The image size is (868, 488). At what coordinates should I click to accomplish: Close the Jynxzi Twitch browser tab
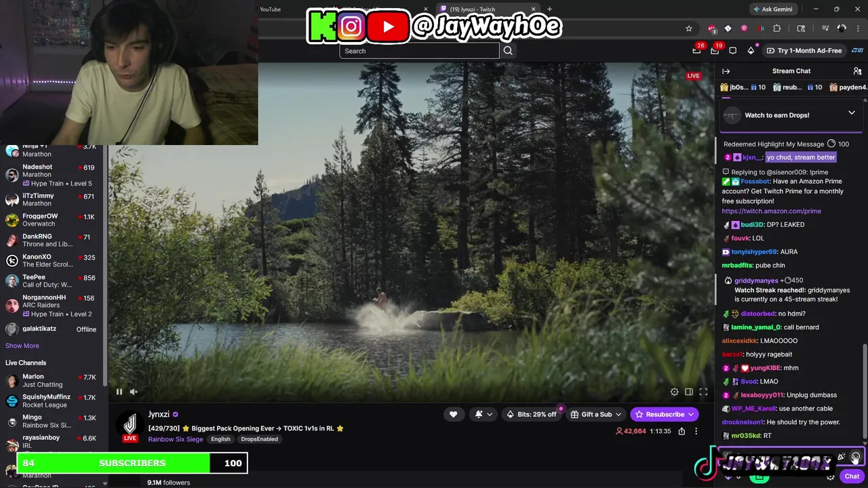tap(534, 9)
